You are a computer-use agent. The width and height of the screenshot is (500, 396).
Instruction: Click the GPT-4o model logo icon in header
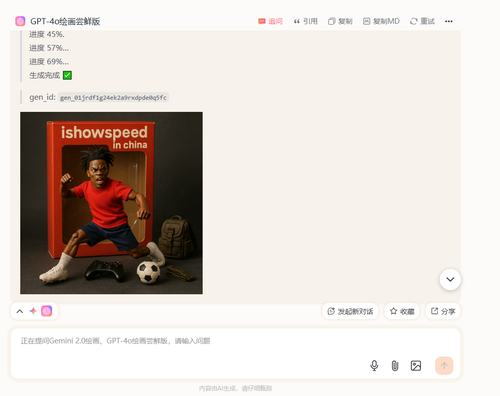pos(20,21)
